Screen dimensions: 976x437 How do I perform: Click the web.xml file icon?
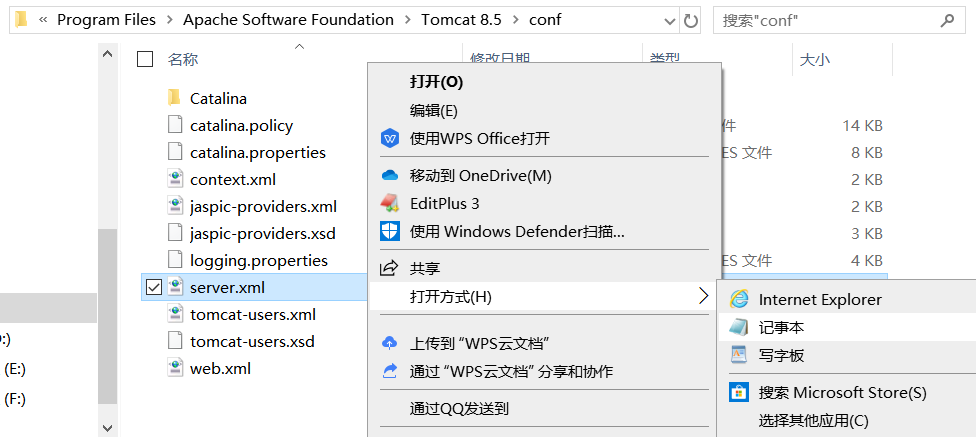[175, 368]
